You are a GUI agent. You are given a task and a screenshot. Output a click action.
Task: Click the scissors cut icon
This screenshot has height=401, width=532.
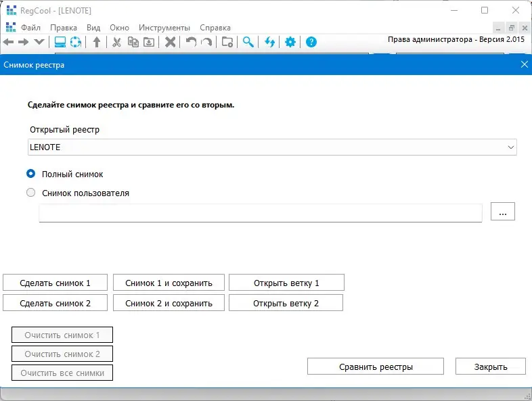click(116, 42)
